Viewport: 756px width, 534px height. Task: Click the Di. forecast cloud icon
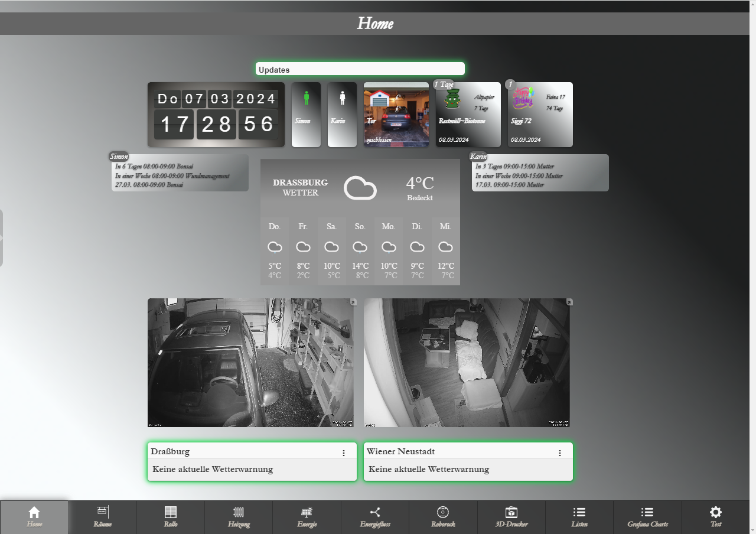tap(417, 247)
